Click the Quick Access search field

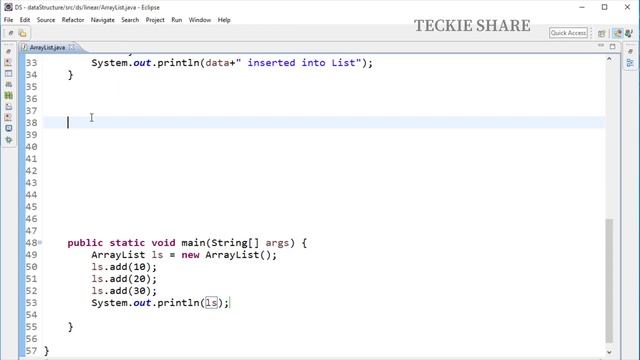click(568, 33)
